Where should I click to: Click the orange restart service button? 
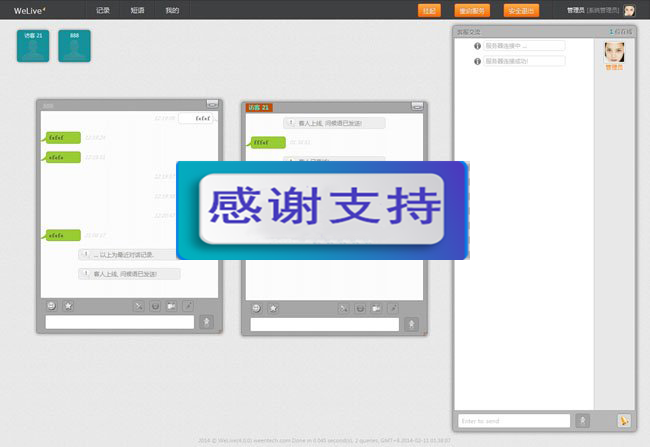[x=472, y=11]
